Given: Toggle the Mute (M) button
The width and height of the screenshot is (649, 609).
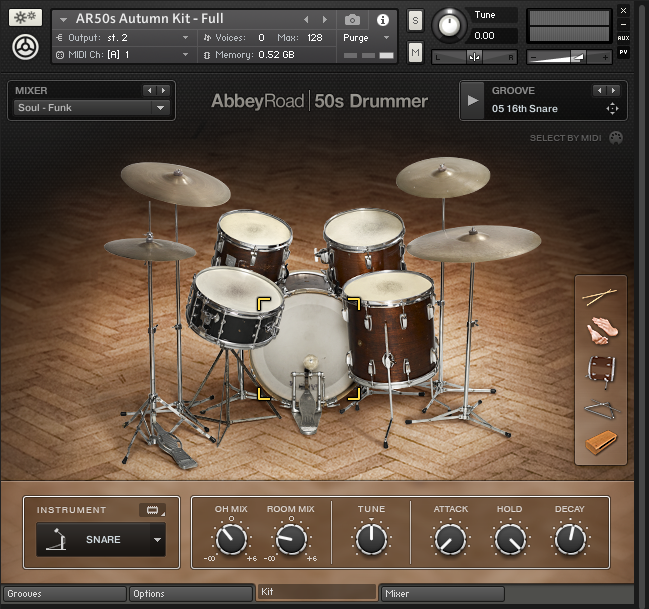Looking at the screenshot, I should tap(415, 52).
